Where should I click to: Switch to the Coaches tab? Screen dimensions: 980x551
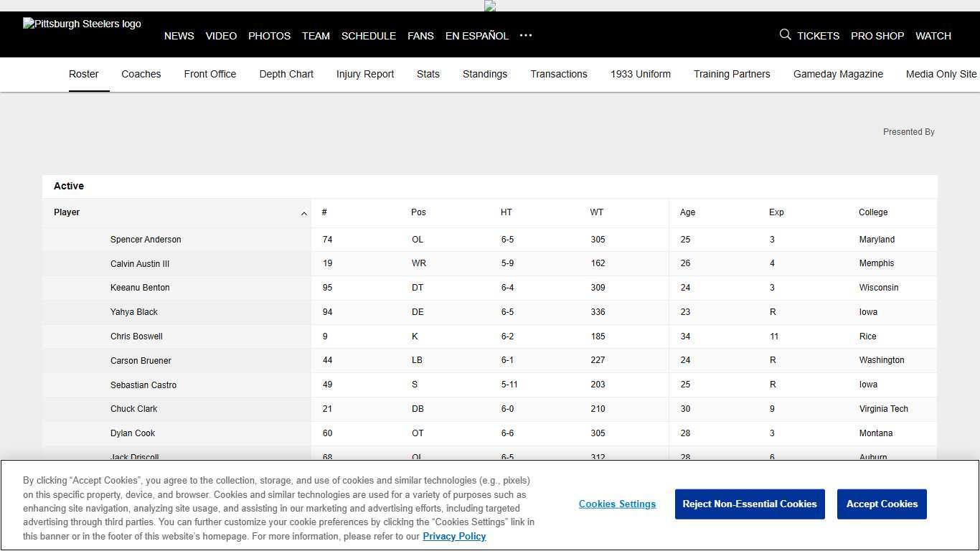point(141,74)
